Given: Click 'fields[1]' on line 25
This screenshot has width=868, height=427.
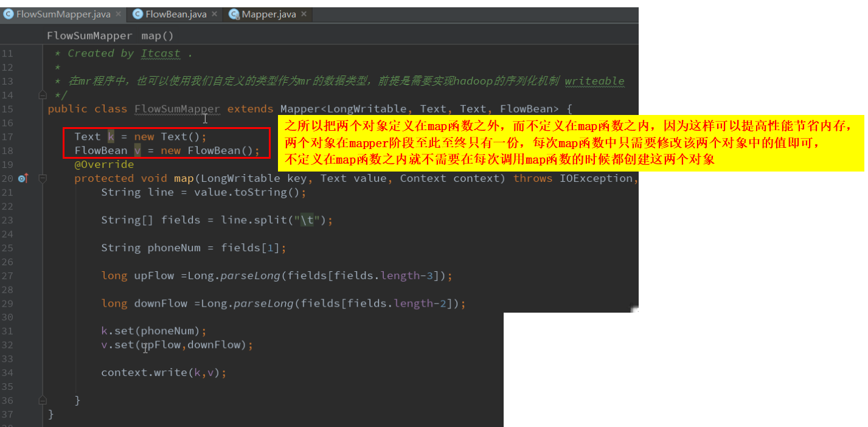Looking at the screenshot, I should coord(250,248).
